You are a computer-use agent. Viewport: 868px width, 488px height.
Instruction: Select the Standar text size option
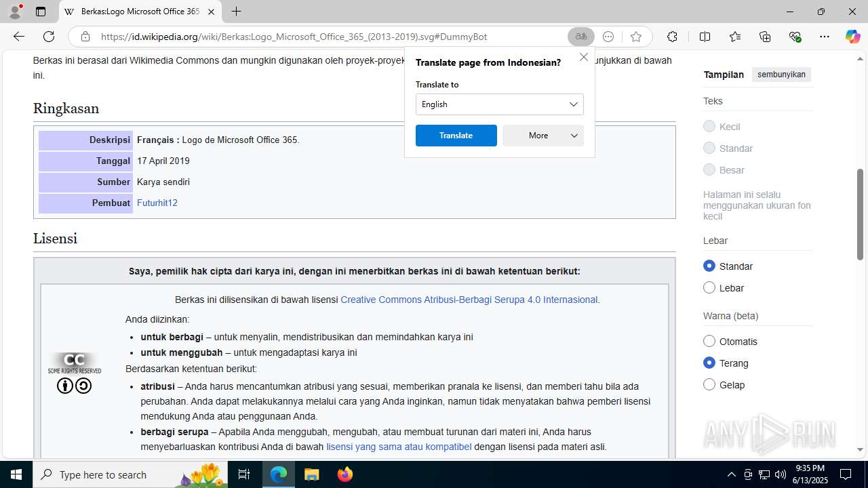click(709, 148)
